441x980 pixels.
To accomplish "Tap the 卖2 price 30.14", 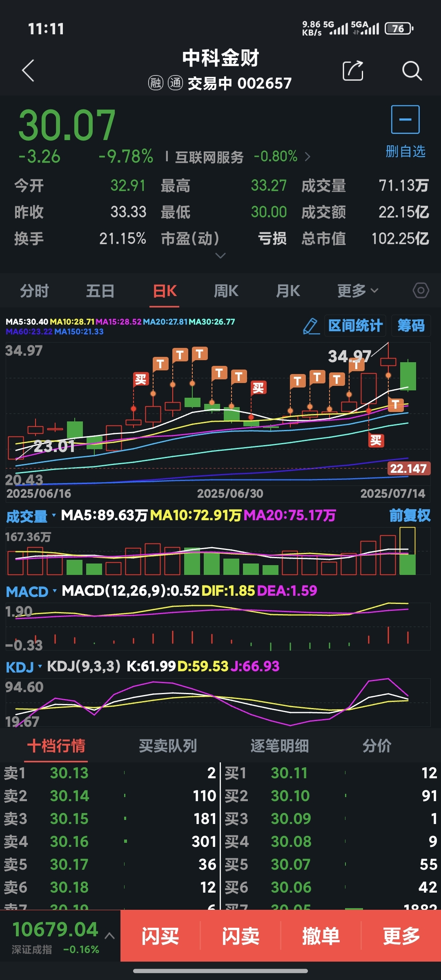I will (69, 796).
